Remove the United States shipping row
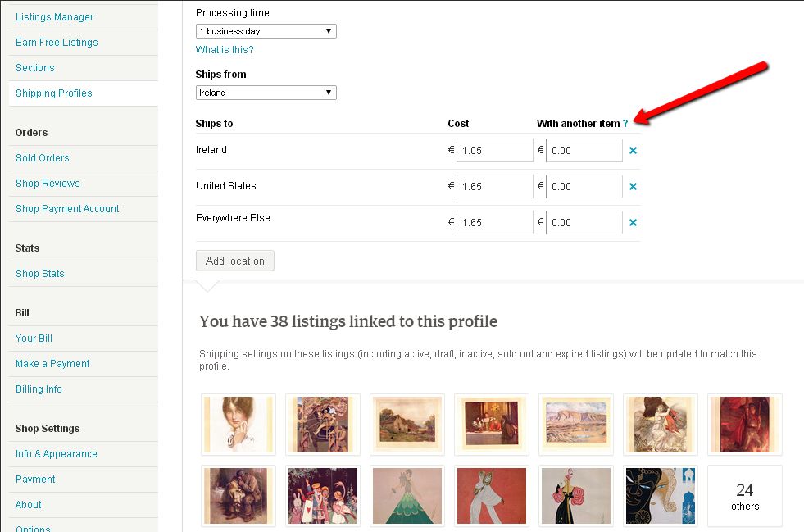This screenshot has height=532, width=804. 633,187
